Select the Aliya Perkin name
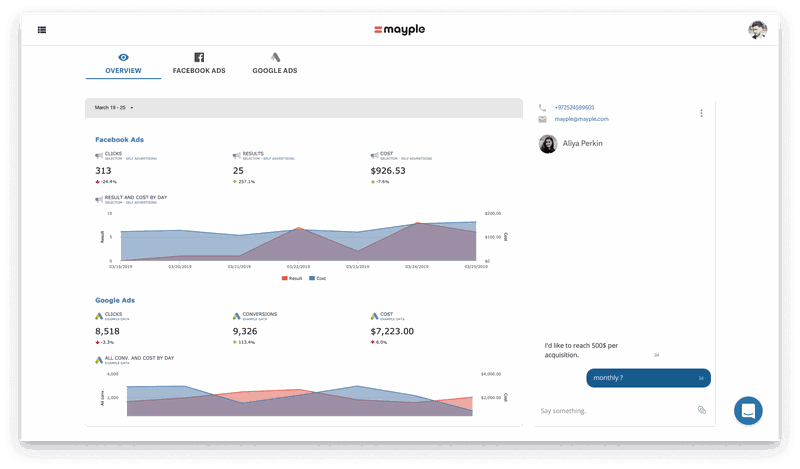This screenshot has height=469, width=800. click(583, 143)
